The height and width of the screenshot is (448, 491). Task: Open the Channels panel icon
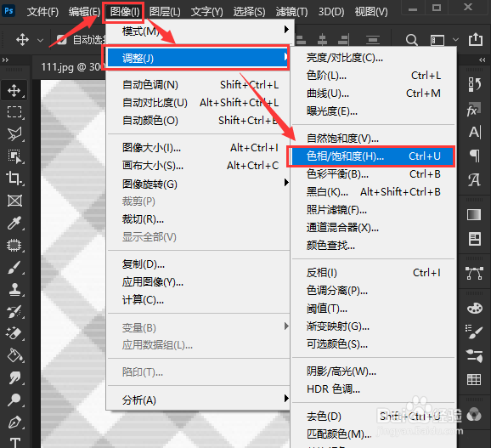[x=474, y=416]
